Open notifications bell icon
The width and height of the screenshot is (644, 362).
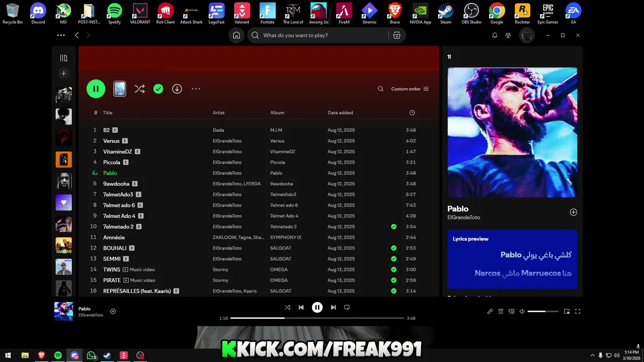[x=495, y=35]
